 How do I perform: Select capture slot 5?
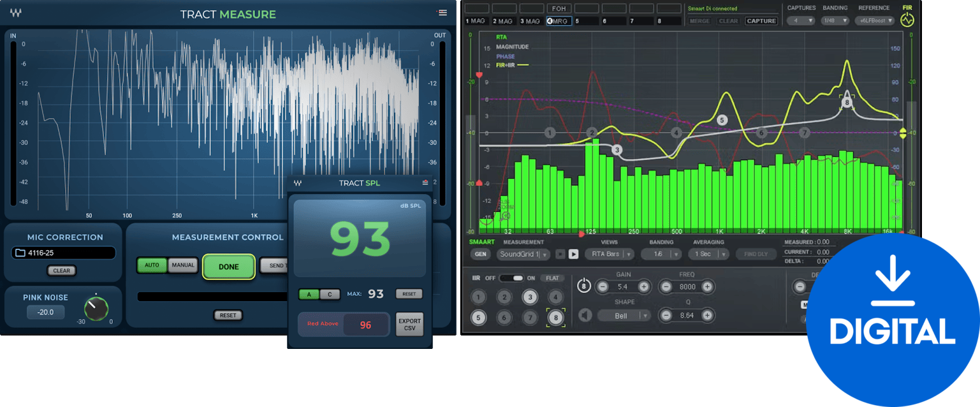586,21
